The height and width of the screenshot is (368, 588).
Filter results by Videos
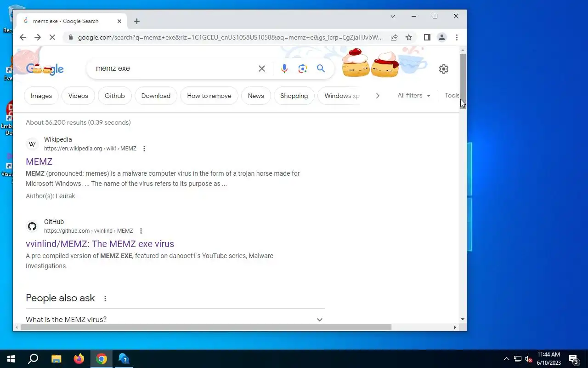click(x=78, y=96)
